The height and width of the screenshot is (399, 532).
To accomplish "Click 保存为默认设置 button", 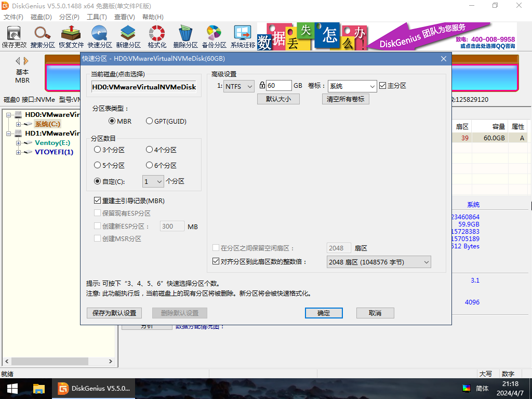I will (114, 313).
